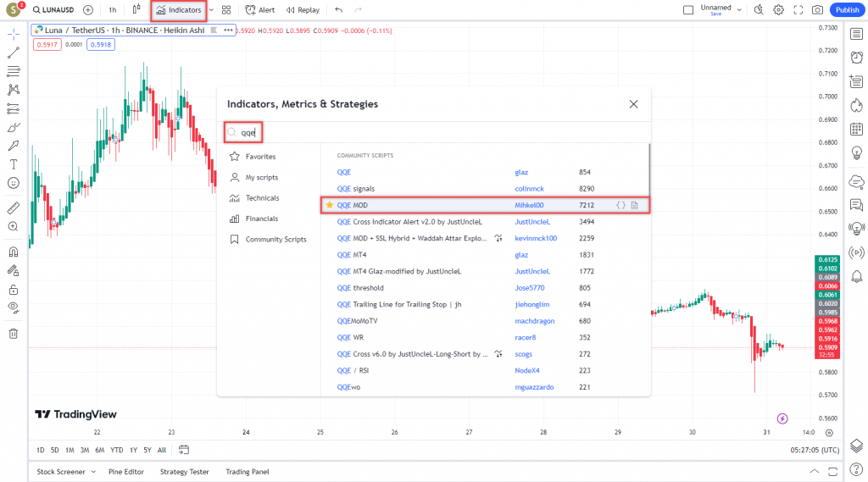Open the Fibonacci retracement tools

[x=14, y=71]
